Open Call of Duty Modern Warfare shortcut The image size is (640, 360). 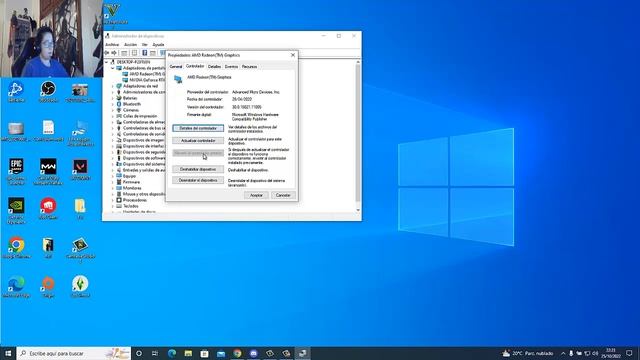[x=48, y=171]
